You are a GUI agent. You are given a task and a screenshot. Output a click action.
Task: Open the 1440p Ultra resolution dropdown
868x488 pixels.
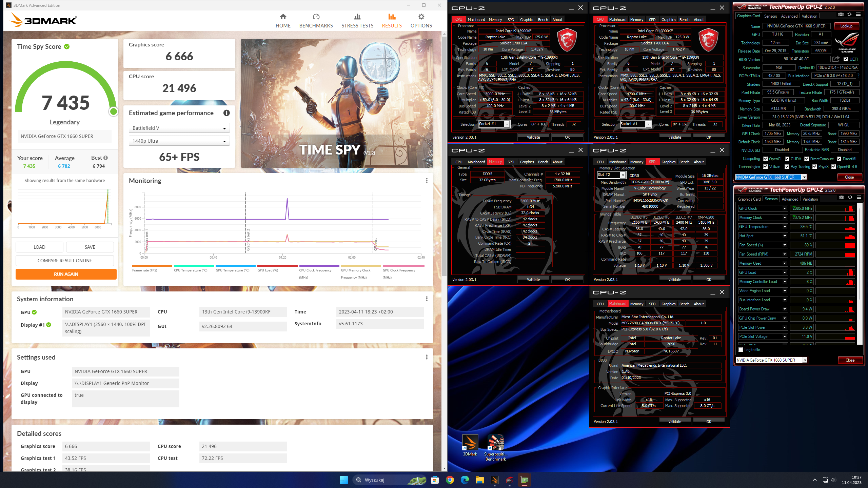179,141
